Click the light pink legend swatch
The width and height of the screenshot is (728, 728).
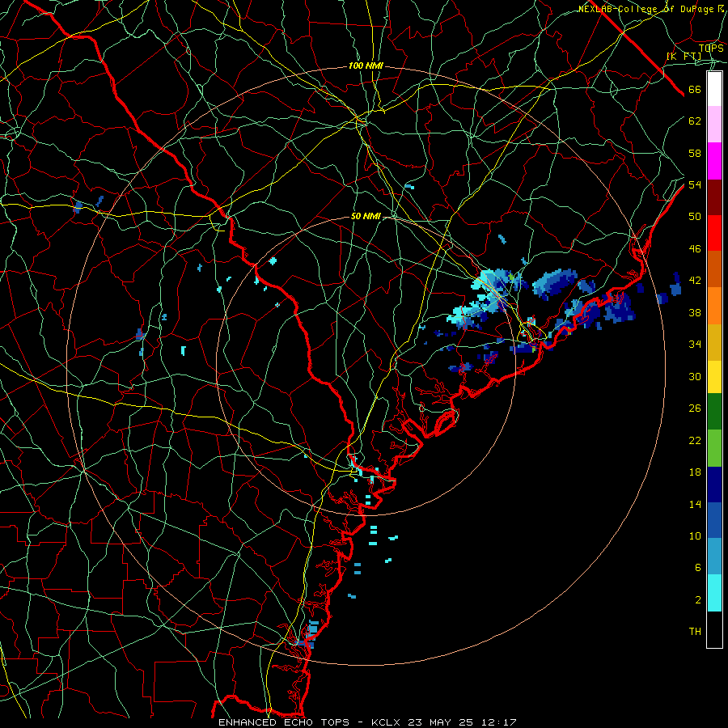tap(714, 124)
